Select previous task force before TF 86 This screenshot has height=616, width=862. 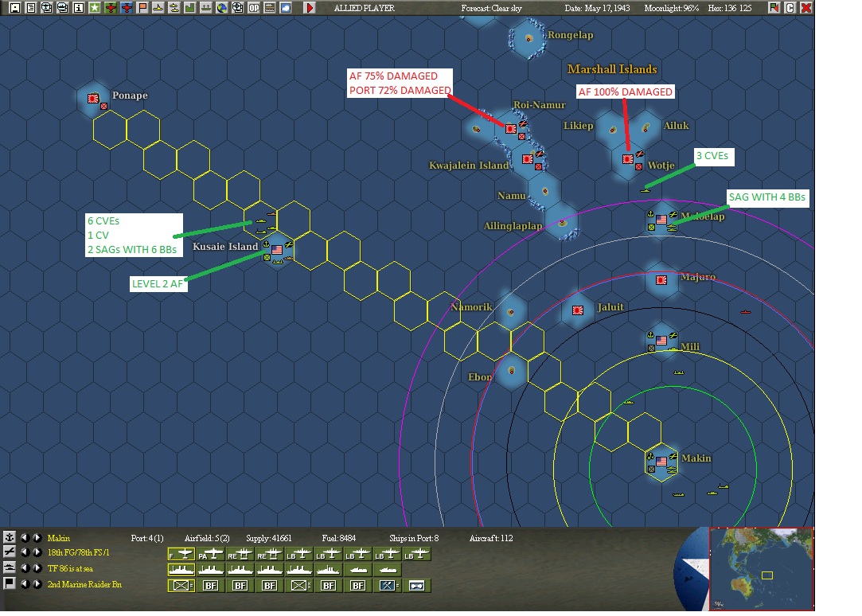(x=25, y=568)
